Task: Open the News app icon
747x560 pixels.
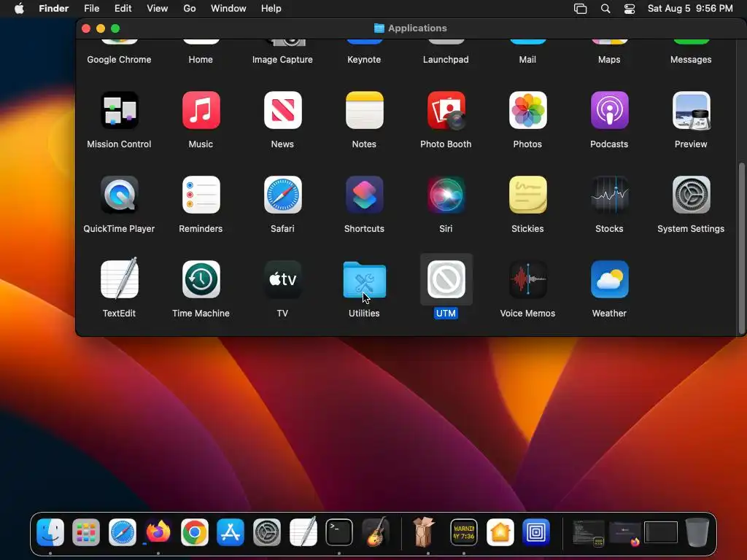Action: [282, 111]
